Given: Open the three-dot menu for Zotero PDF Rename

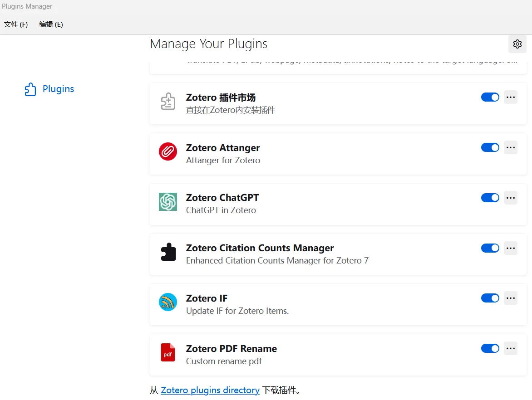Looking at the screenshot, I should pyautogui.click(x=510, y=348).
